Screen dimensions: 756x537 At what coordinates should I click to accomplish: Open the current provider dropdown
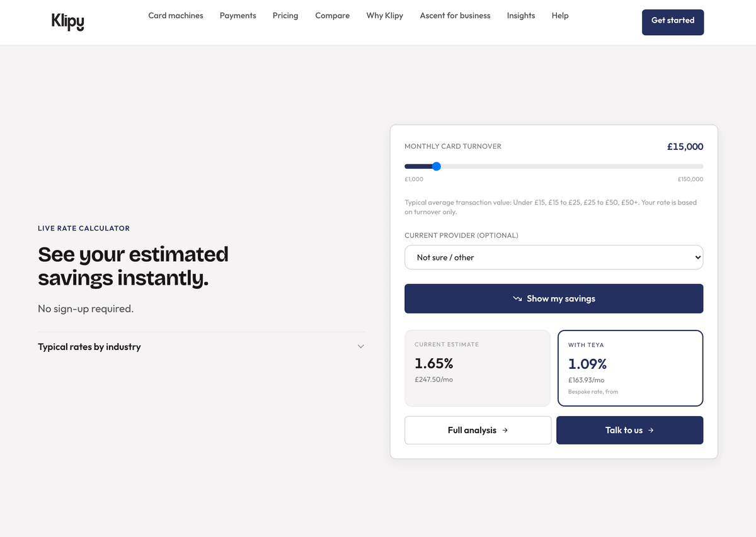click(554, 257)
